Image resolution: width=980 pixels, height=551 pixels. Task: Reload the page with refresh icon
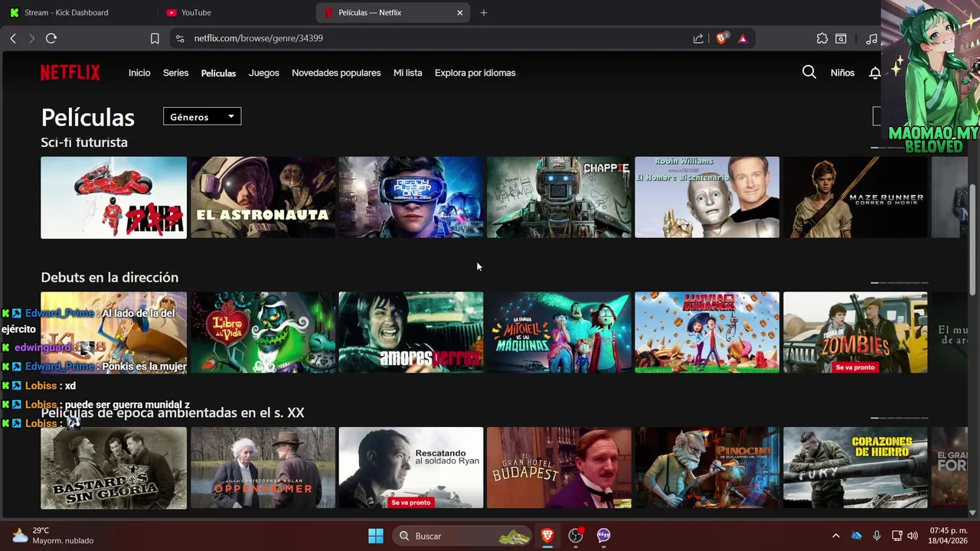(x=51, y=38)
